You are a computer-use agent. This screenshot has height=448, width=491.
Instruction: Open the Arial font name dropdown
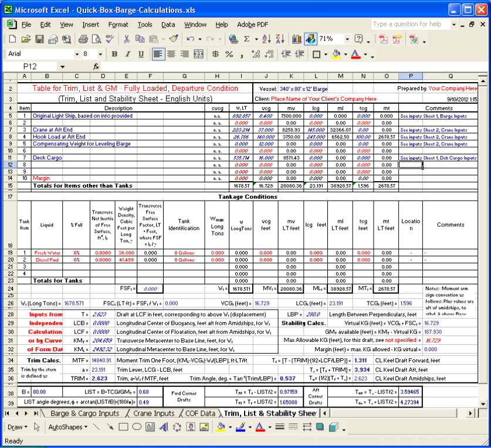[x=77, y=55]
